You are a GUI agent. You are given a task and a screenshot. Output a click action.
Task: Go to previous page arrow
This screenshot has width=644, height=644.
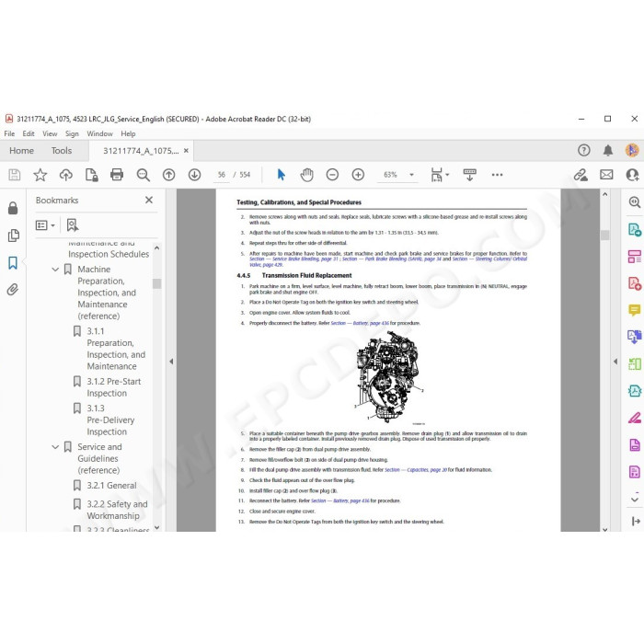168,175
